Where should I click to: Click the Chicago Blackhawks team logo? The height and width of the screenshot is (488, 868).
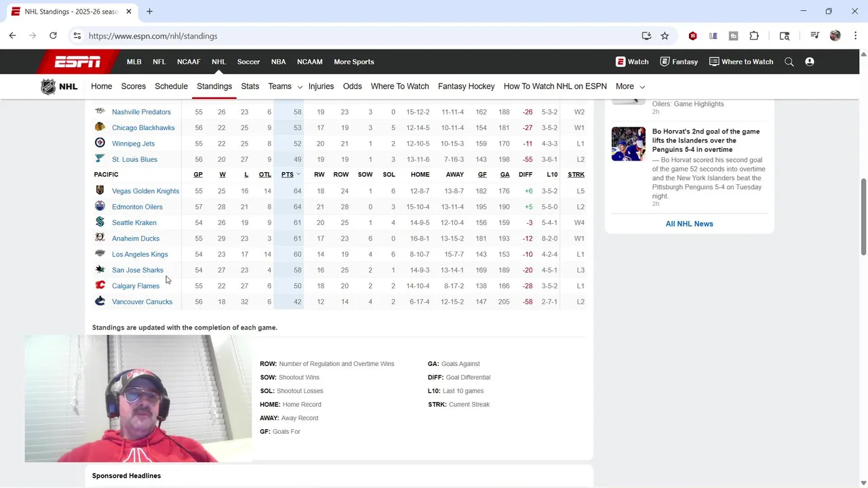coord(100,127)
